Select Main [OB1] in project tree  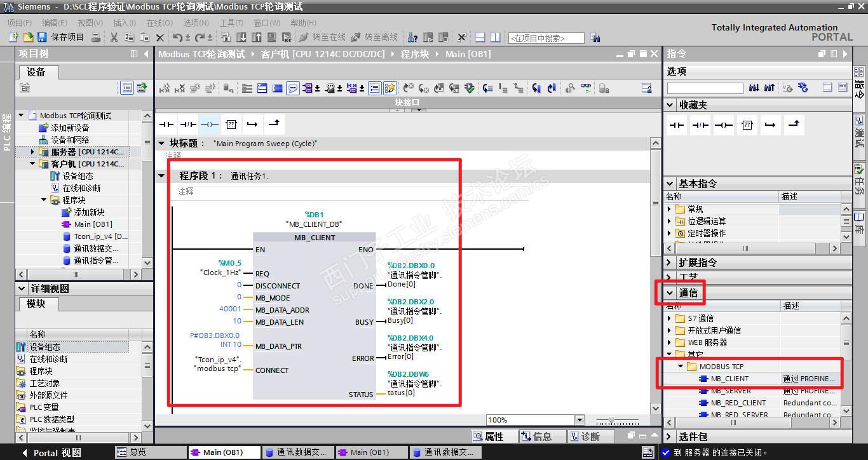(93, 224)
